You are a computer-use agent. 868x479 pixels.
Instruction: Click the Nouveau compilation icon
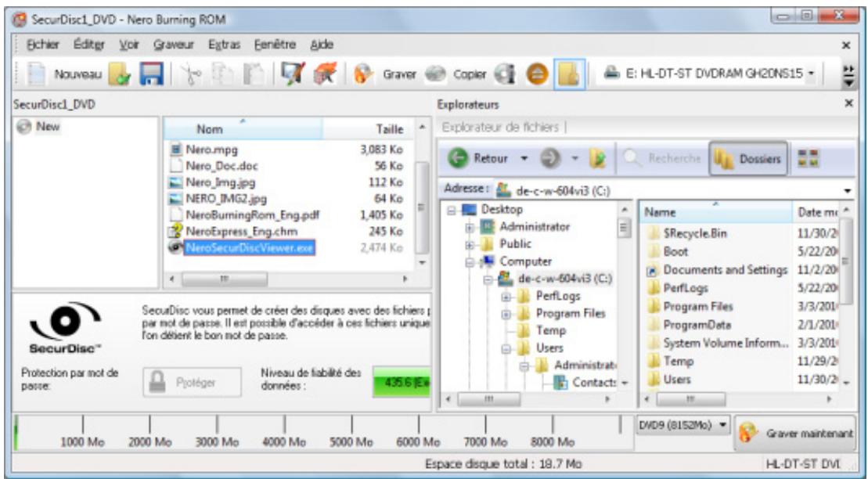[x=37, y=74]
